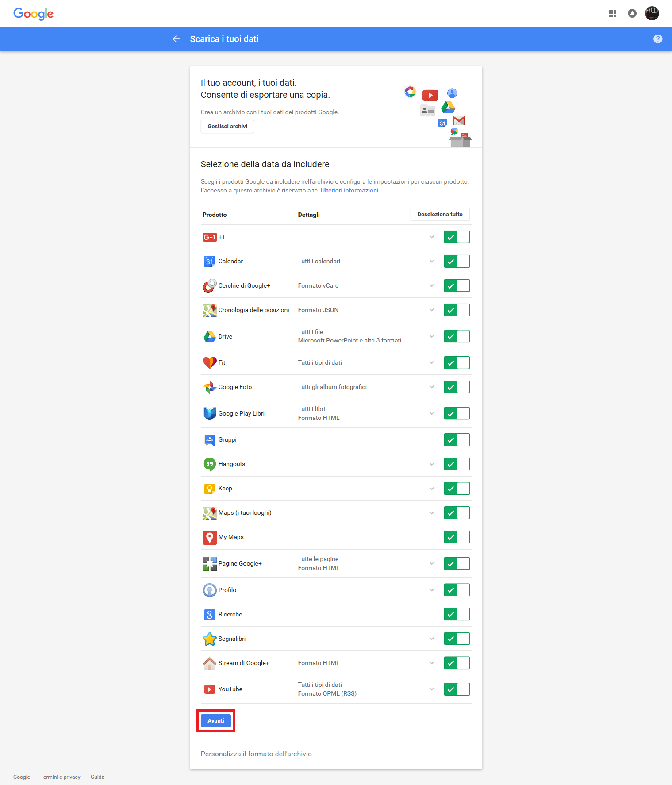The width and height of the screenshot is (672, 785).
Task: Click the 'Microsoft PowerPoint e altri 3 formati' text
Action: pos(349,341)
